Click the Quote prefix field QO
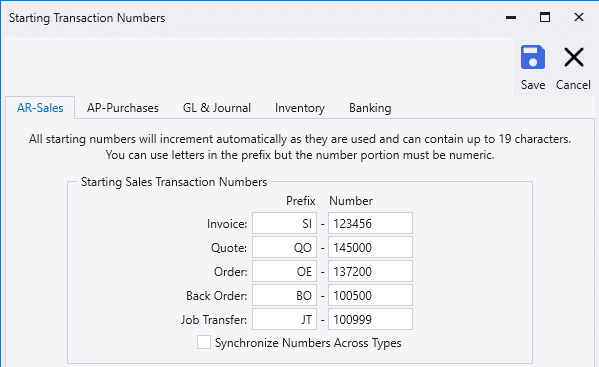This screenshot has height=367, width=599. pos(284,247)
